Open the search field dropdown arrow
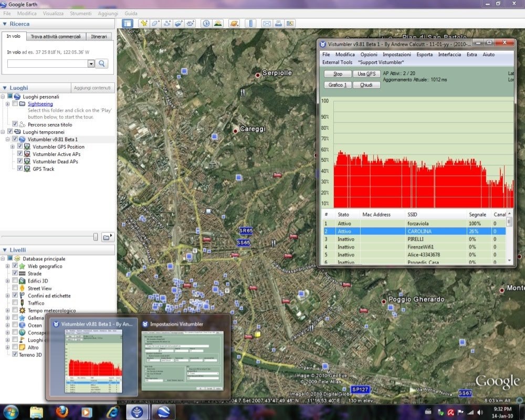This screenshot has width=525, height=420. 91,64
